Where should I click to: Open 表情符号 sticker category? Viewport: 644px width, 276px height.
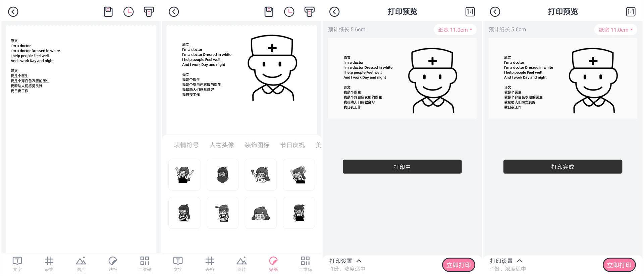click(186, 145)
